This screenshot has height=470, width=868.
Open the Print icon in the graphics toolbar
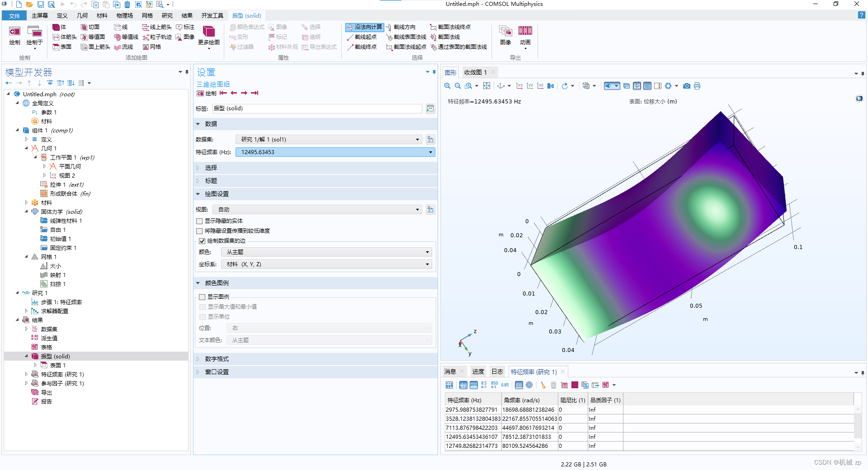(697, 86)
